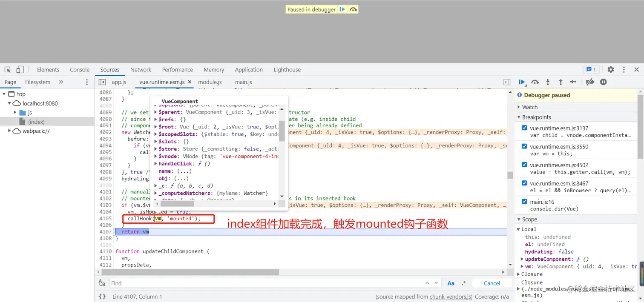
Task: Uncheck breakpoint vue.runtime.esm.js:4502
Action: 524,165
